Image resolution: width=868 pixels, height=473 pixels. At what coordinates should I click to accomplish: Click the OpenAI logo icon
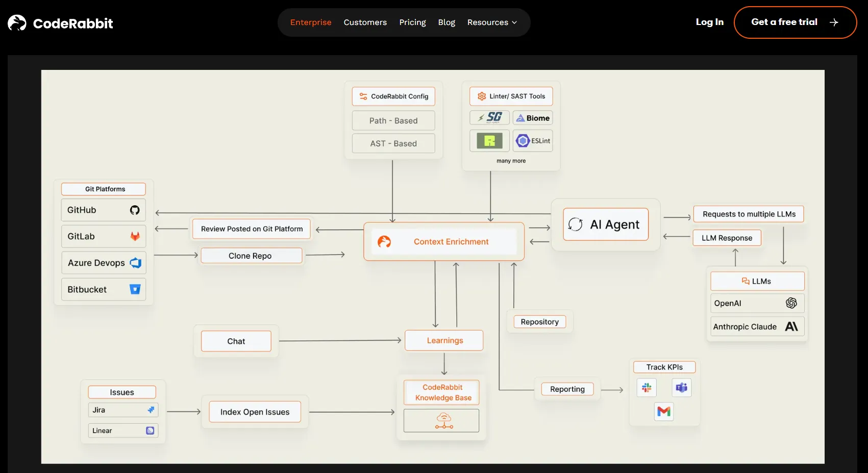791,303
